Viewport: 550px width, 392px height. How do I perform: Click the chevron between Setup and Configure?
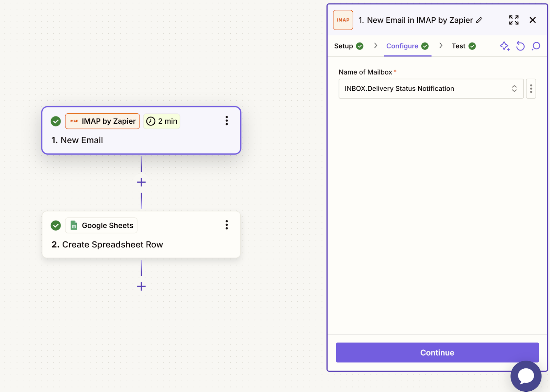pyautogui.click(x=375, y=46)
